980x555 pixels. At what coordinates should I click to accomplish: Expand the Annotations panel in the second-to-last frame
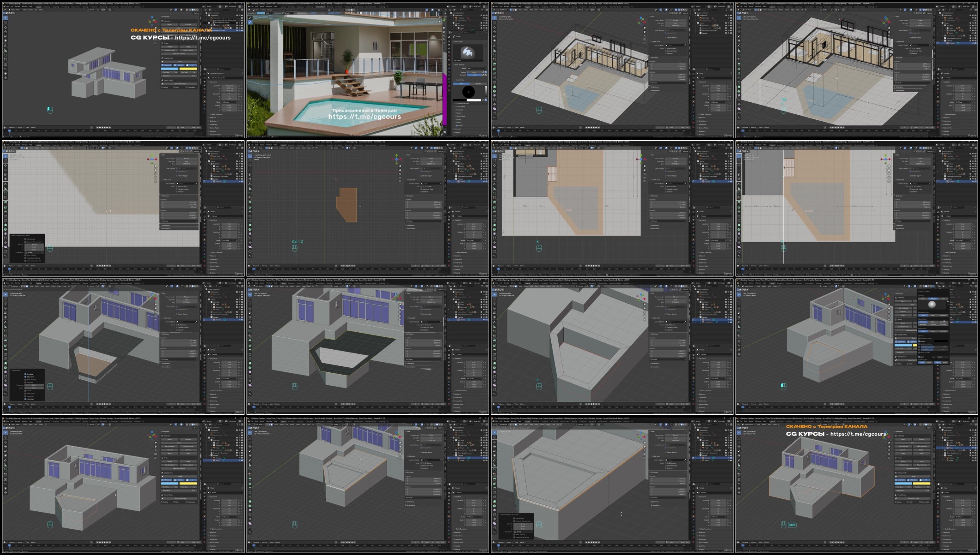[669, 505]
